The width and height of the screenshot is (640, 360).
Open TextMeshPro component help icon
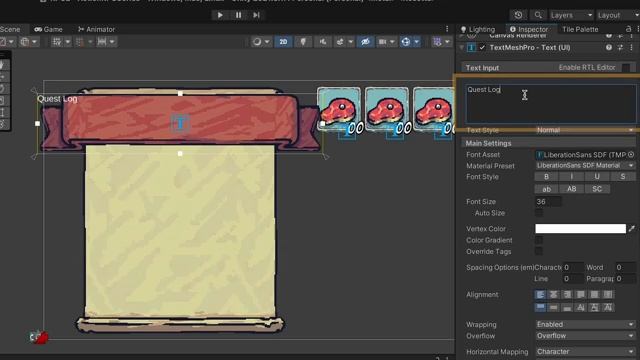(x=609, y=47)
